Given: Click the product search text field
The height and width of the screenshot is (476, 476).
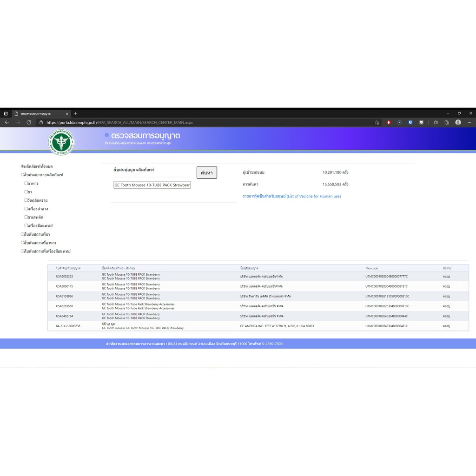Looking at the screenshot, I should (152, 185).
